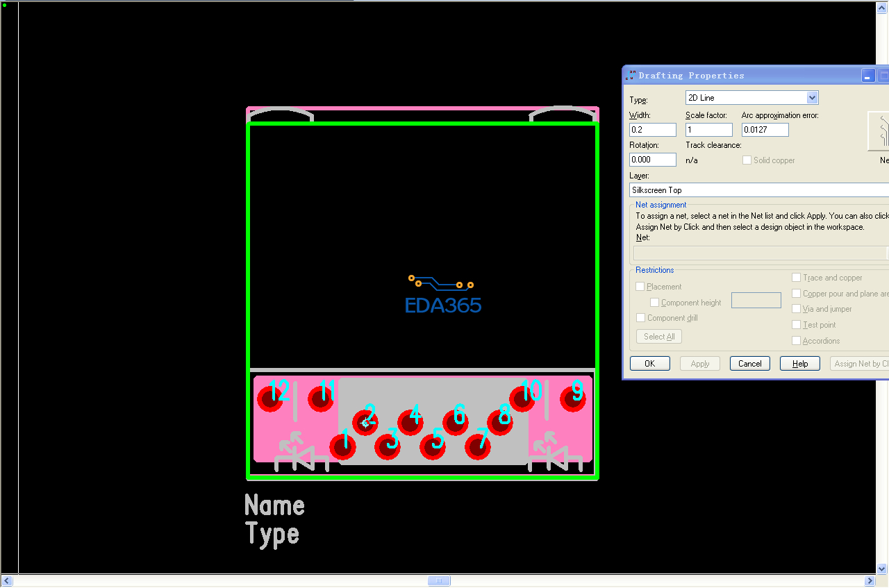Select the right LED diode silkscreen symbol
Screen dimensions: 889x588
(556, 452)
